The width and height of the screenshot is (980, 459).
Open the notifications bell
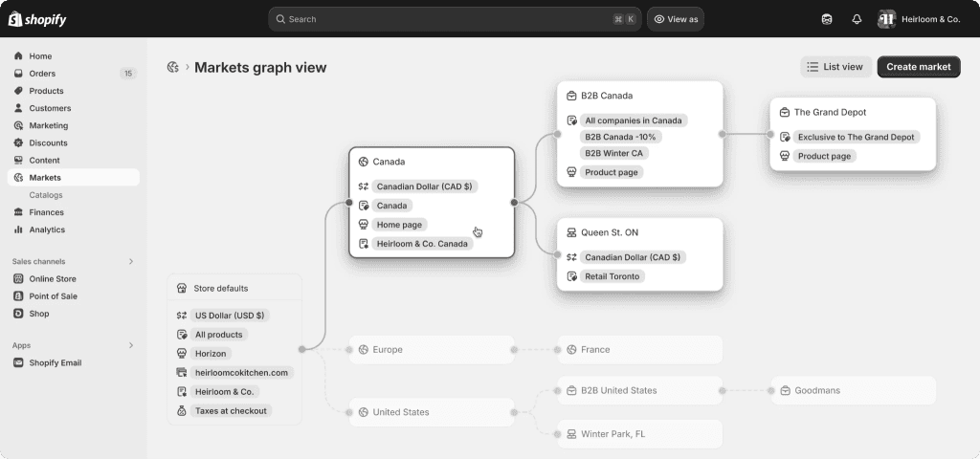tap(857, 19)
